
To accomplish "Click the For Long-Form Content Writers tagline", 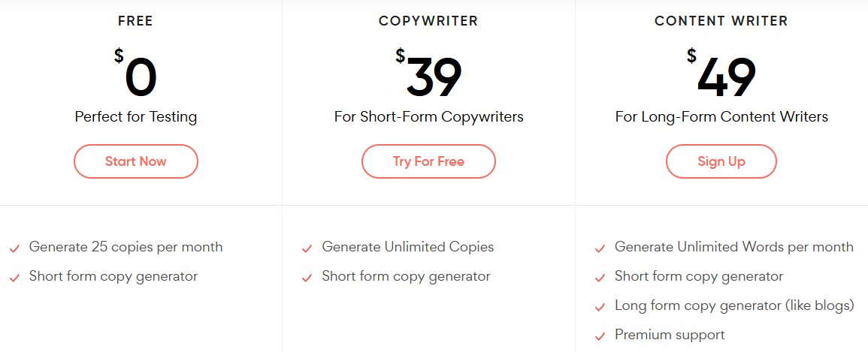I will [721, 117].
